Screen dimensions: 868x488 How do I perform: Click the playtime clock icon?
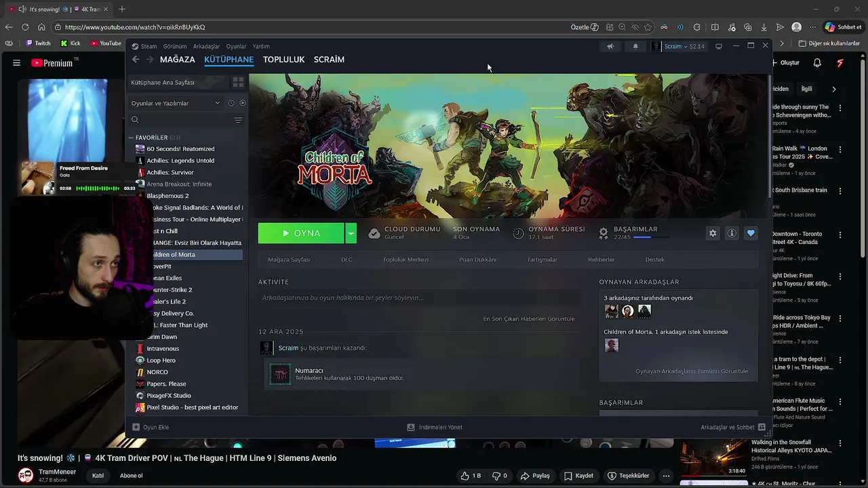pos(518,233)
